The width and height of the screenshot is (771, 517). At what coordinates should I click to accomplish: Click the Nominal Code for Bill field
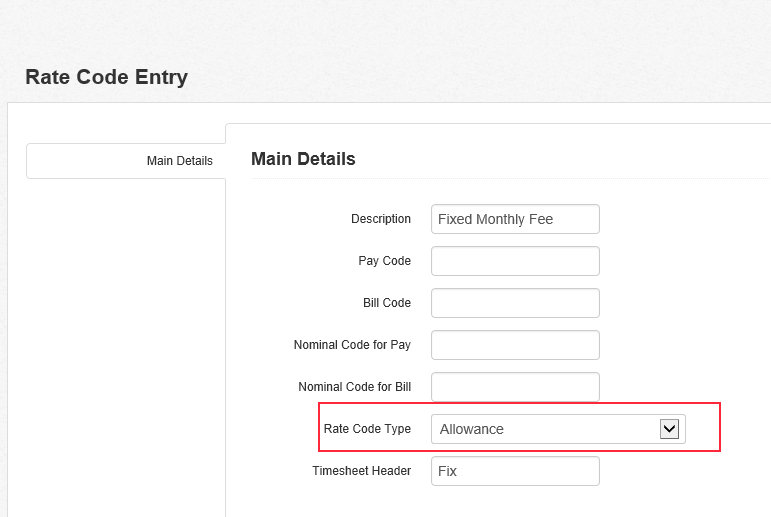515,387
